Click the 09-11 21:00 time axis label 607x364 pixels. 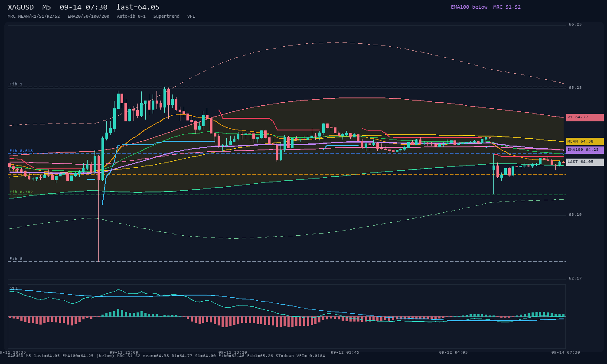coord(124,352)
